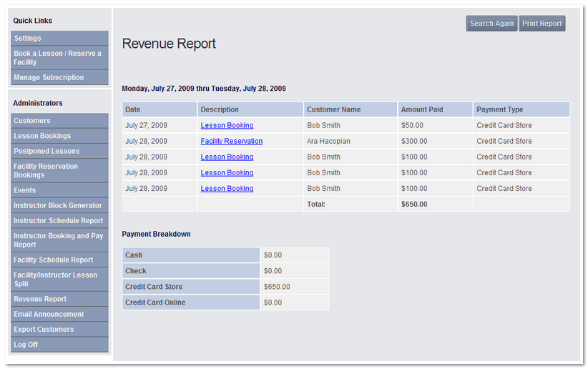Click the Payment Type column header
The width and height of the screenshot is (588, 369).
[x=521, y=109]
